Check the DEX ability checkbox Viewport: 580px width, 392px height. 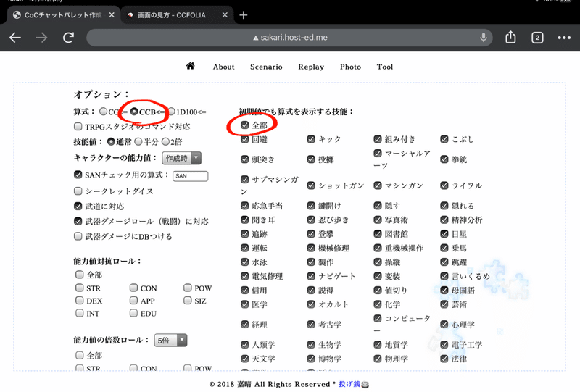click(x=79, y=300)
